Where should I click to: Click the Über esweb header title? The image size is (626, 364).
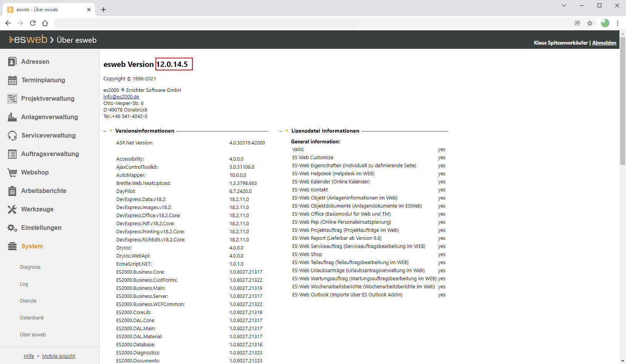(x=77, y=40)
